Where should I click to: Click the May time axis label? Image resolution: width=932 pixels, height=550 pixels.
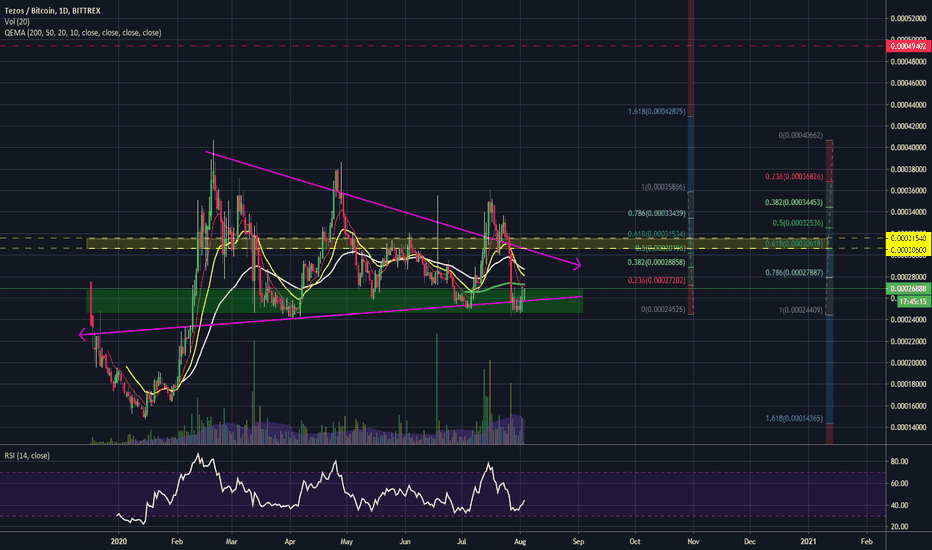tap(347, 542)
